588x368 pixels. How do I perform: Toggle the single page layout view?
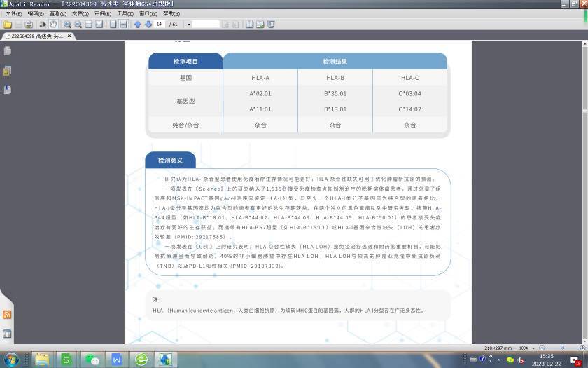point(113,25)
